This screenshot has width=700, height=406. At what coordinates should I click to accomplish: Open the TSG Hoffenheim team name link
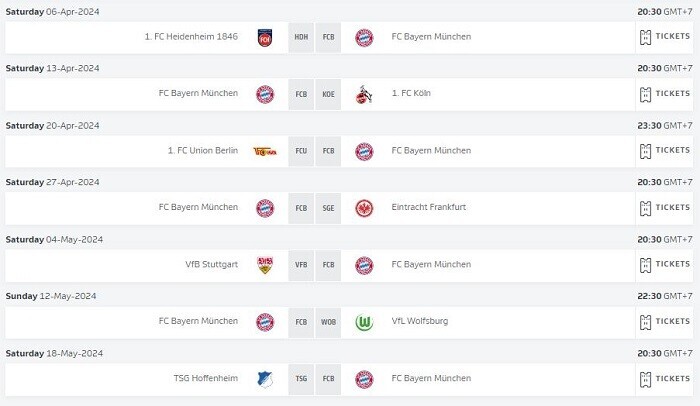206,378
